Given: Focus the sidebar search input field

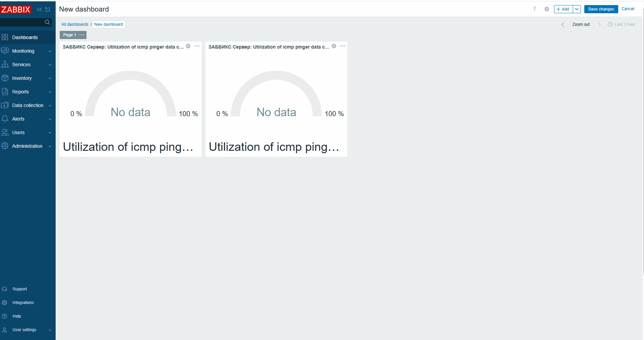Looking at the screenshot, I should pyautogui.click(x=22, y=22).
